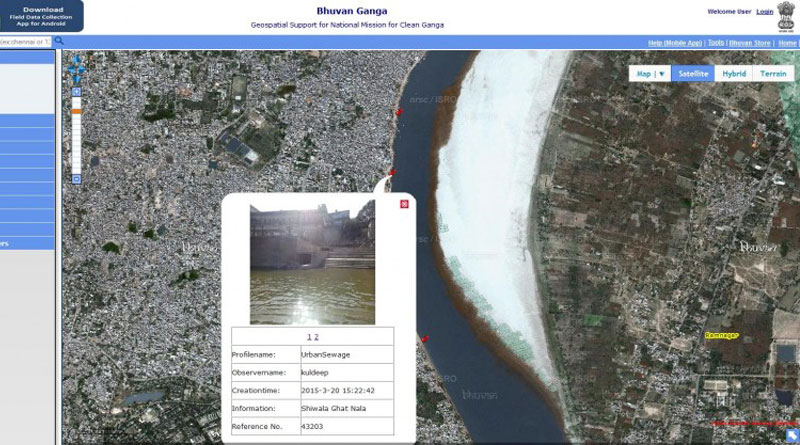Zoom in with the plus button
Viewport: 800px width, 445px height.
[x=77, y=92]
